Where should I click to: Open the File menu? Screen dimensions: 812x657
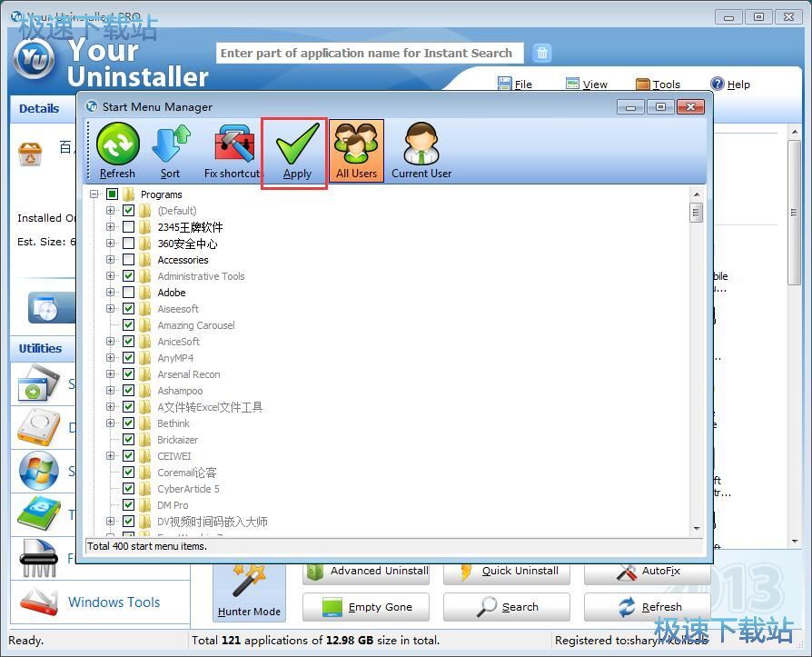[515, 84]
